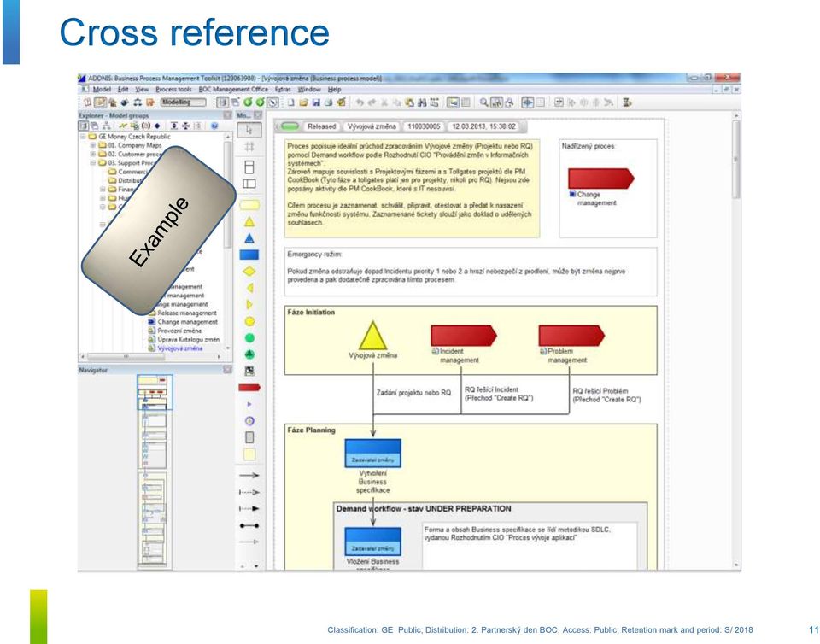The height and width of the screenshot is (644, 820).
Task: Click the canvas vertical scrollbar thumb
Action: click(x=735, y=160)
